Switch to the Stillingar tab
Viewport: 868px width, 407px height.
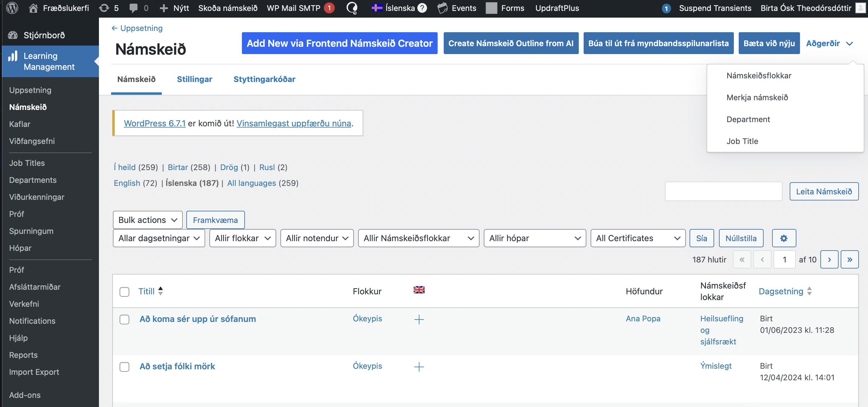[x=195, y=79]
